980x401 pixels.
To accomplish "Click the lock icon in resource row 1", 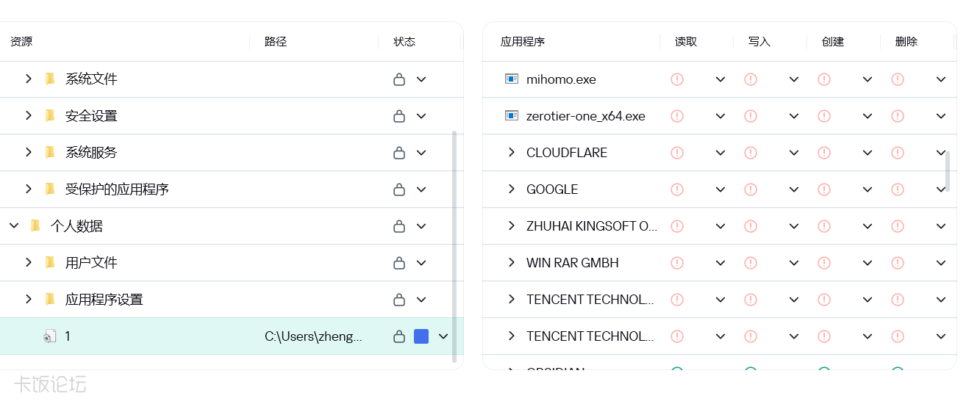I will [x=399, y=336].
